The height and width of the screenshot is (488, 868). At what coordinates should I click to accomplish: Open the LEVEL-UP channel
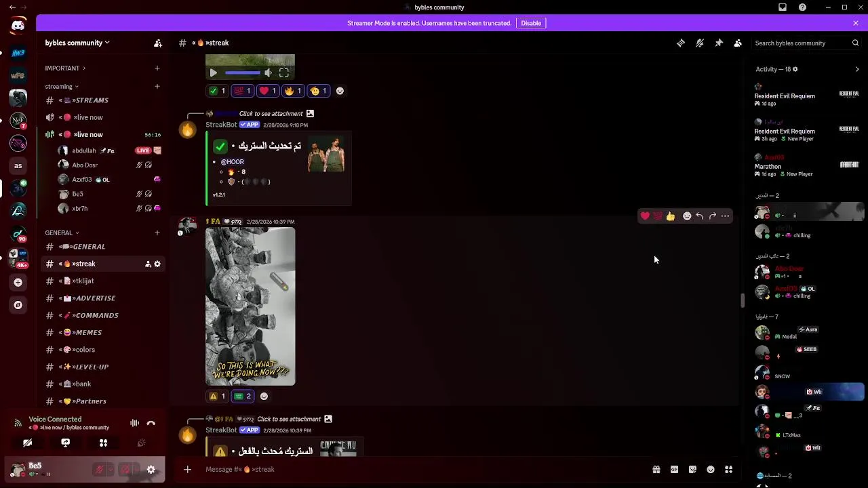click(x=102, y=367)
